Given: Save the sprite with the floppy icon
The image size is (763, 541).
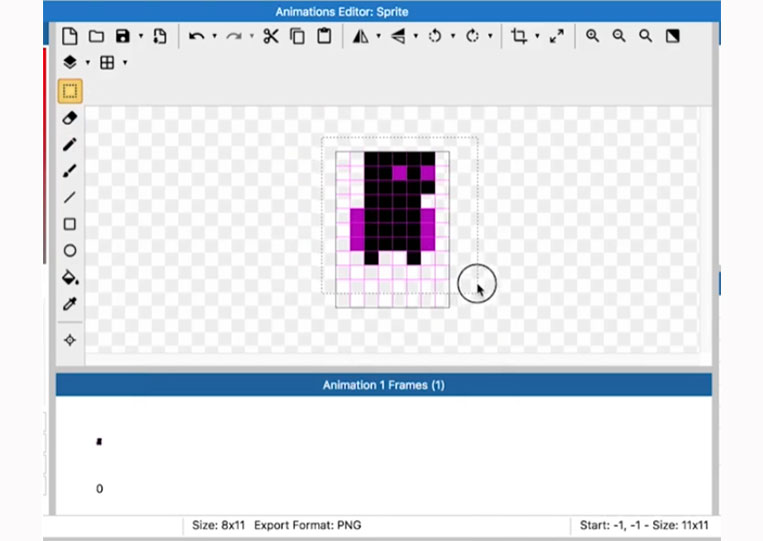Looking at the screenshot, I should tap(123, 36).
